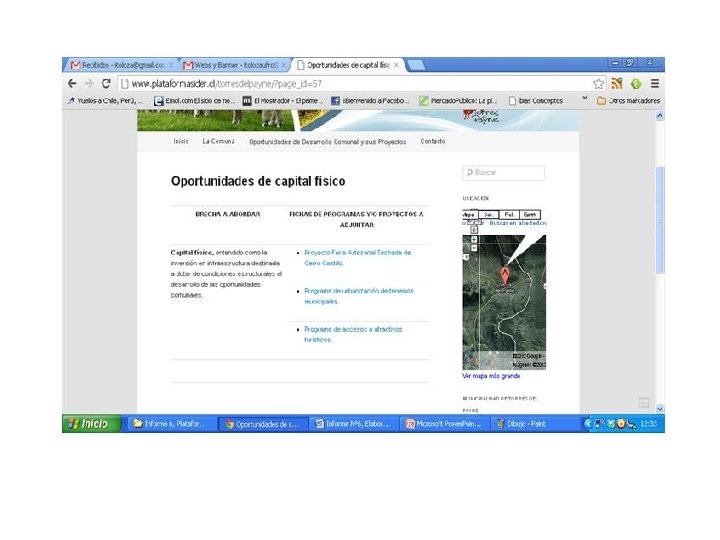720x540 pixels.
Task: Go forward with the browser forward arrow
Action: tap(89, 84)
